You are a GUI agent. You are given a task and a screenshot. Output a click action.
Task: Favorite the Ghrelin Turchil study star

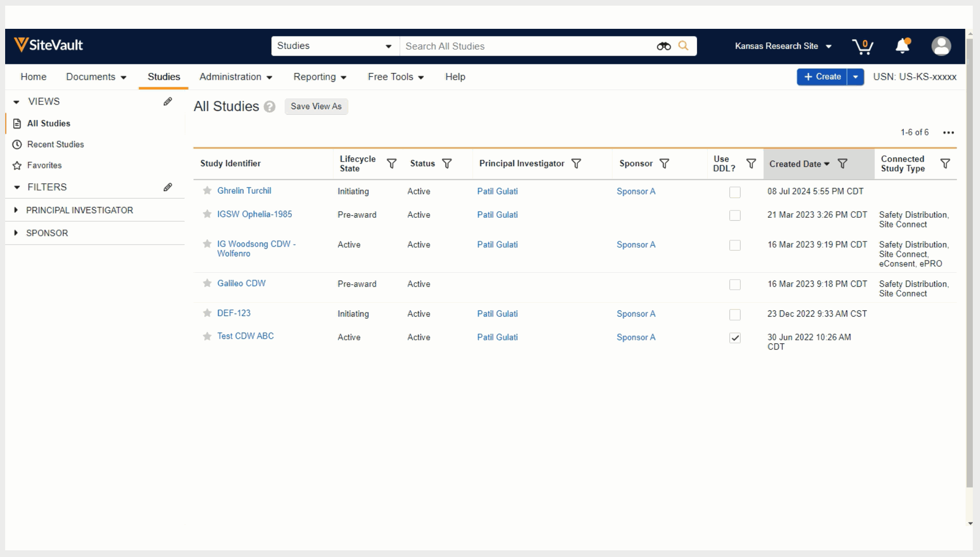click(207, 191)
